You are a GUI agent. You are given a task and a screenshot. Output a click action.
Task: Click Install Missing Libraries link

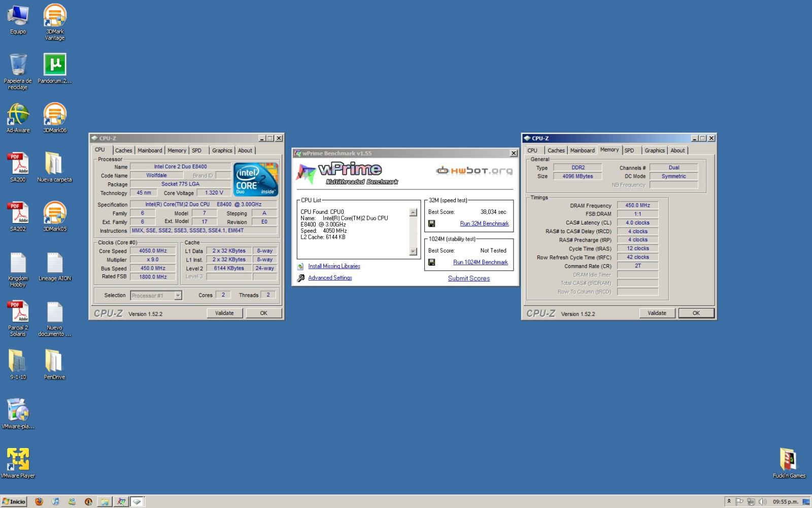tap(334, 266)
